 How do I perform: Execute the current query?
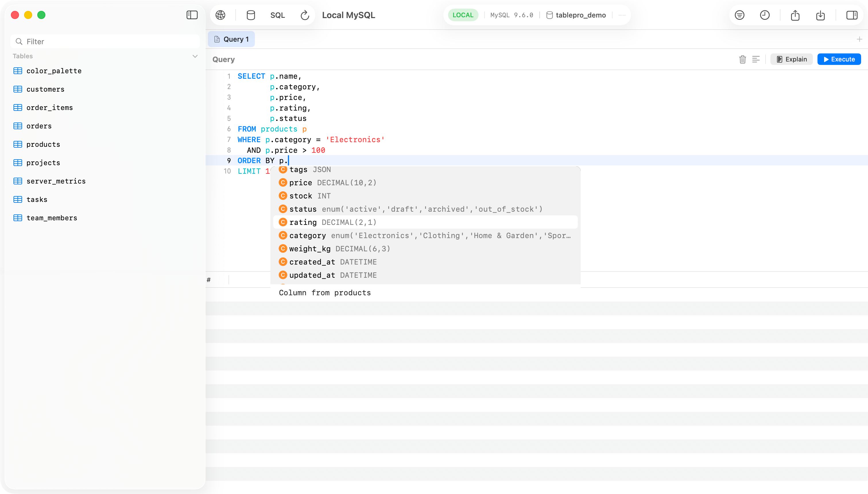[x=839, y=59]
